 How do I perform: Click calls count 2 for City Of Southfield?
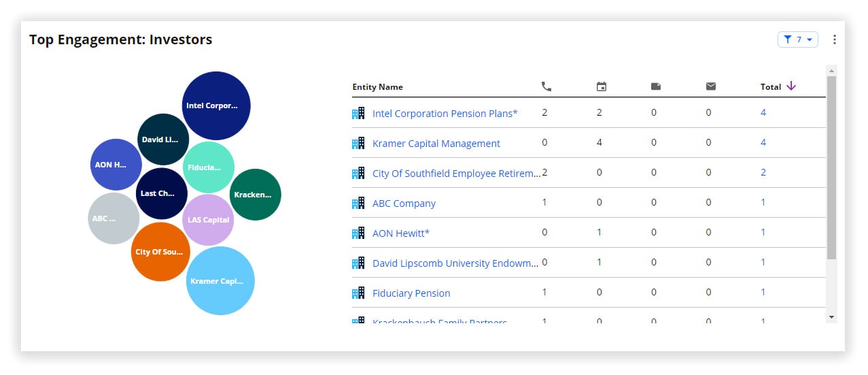[544, 172]
